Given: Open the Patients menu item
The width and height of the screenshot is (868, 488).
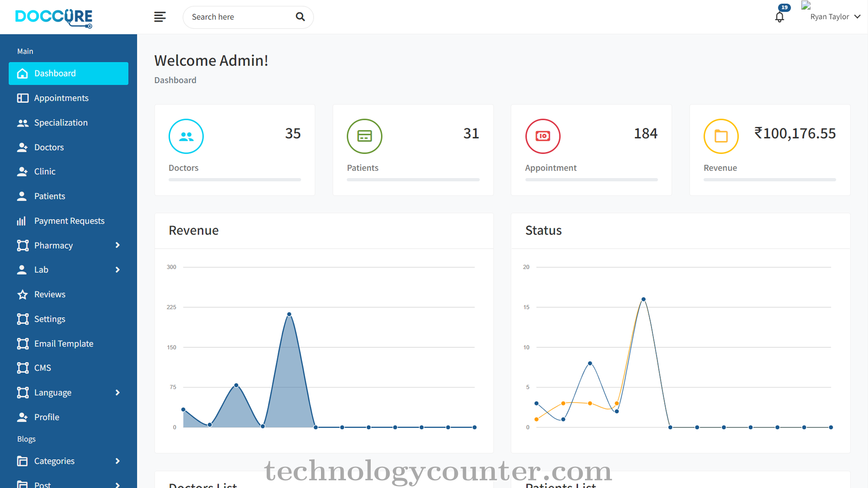Looking at the screenshot, I should (x=68, y=196).
